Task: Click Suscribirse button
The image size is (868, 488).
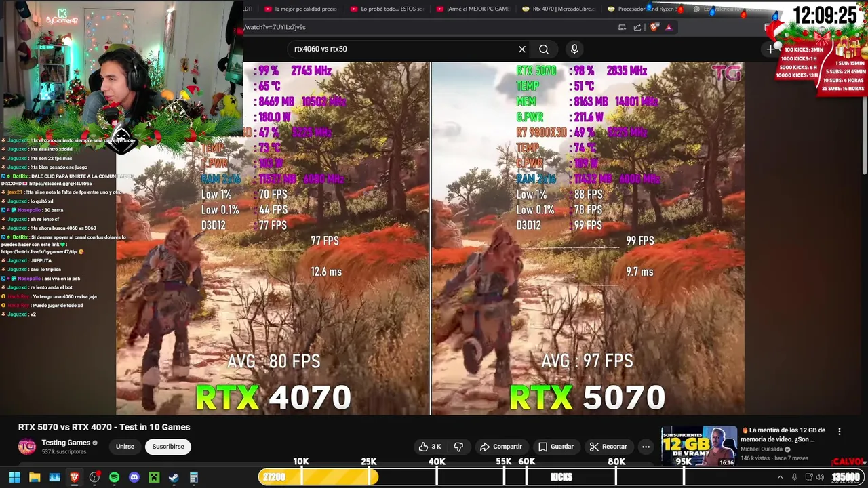Action: point(168,447)
